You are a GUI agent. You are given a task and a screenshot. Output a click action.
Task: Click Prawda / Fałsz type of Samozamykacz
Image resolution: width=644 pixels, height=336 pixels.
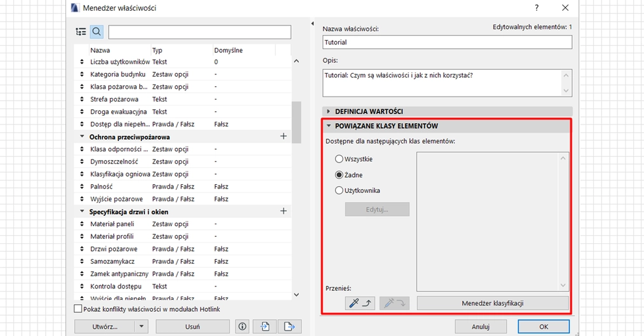pos(174,261)
